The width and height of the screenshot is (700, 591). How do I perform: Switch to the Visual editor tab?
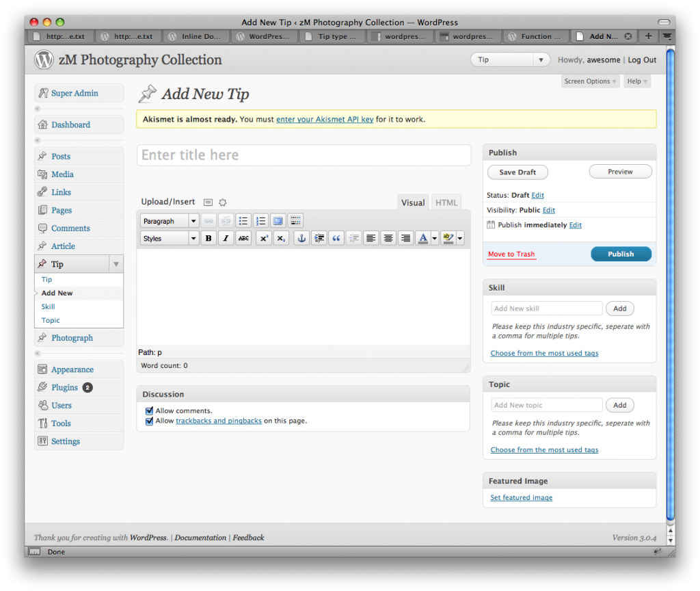click(413, 202)
